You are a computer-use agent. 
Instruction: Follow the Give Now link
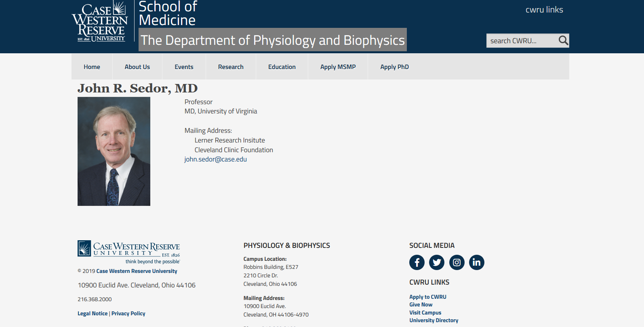click(421, 304)
